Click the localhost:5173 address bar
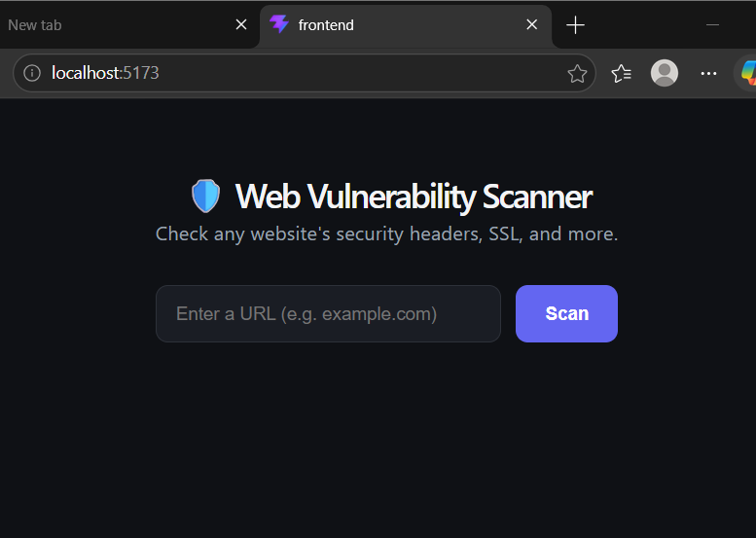Viewport: 756px width, 538px height. coord(304,73)
